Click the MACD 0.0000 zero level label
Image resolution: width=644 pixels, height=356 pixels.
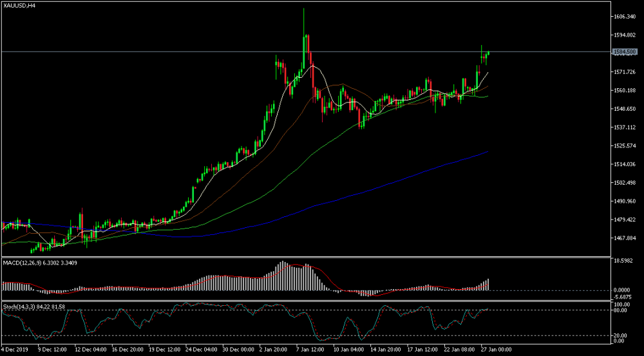click(x=623, y=290)
